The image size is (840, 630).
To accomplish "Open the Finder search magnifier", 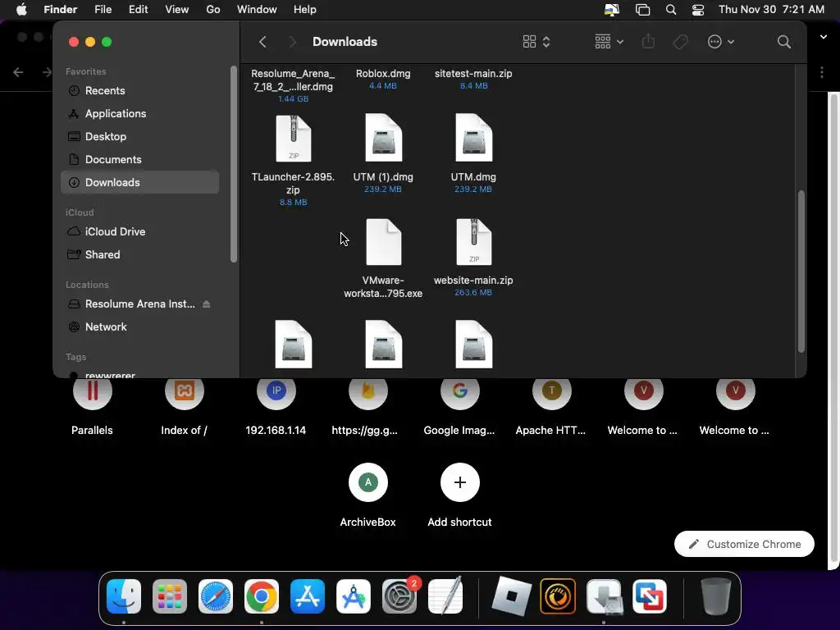I will (783, 42).
